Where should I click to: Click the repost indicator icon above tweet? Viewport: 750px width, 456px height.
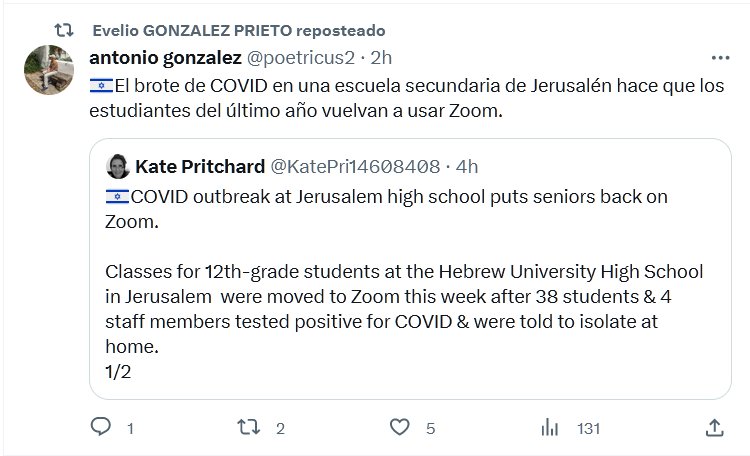pos(63,31)
